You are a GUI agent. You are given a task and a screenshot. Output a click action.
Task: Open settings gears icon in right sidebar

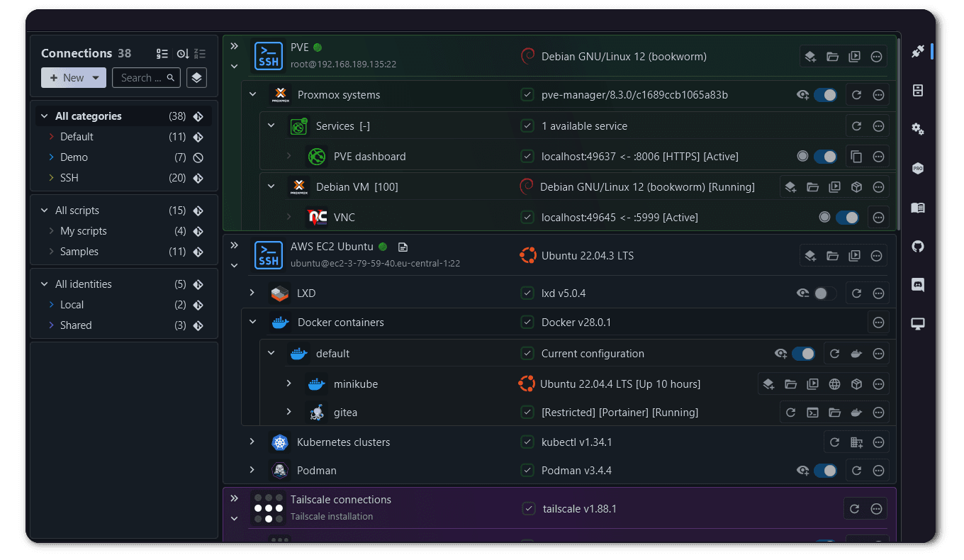click(918, 129)
